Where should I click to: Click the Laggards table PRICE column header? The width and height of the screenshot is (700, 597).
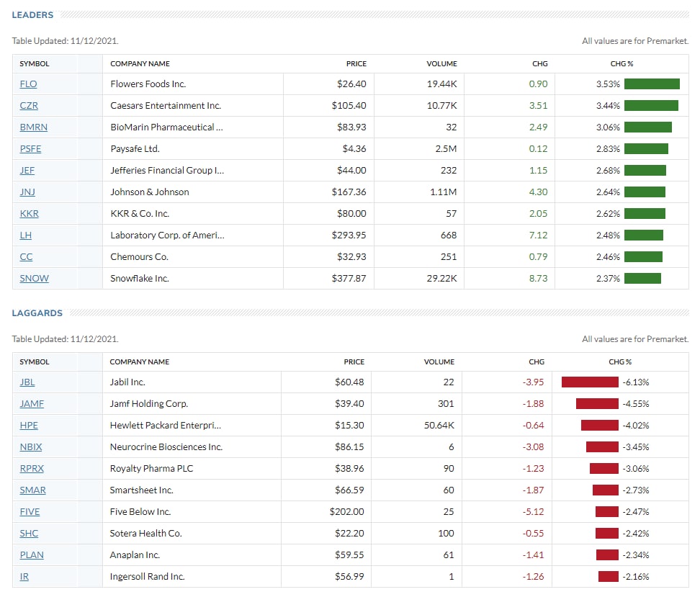pyautogui.click(x=354, y=362)
